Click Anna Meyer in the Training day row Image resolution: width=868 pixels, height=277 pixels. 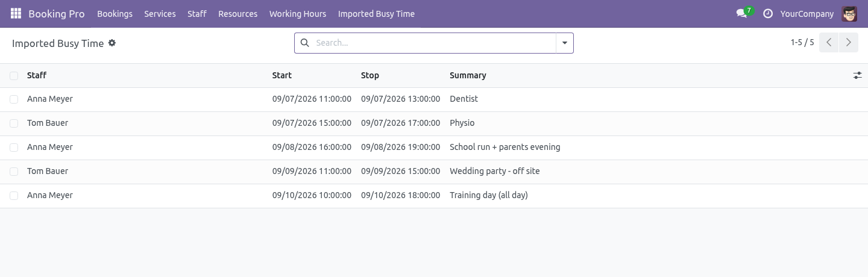[x=50, y=195]
